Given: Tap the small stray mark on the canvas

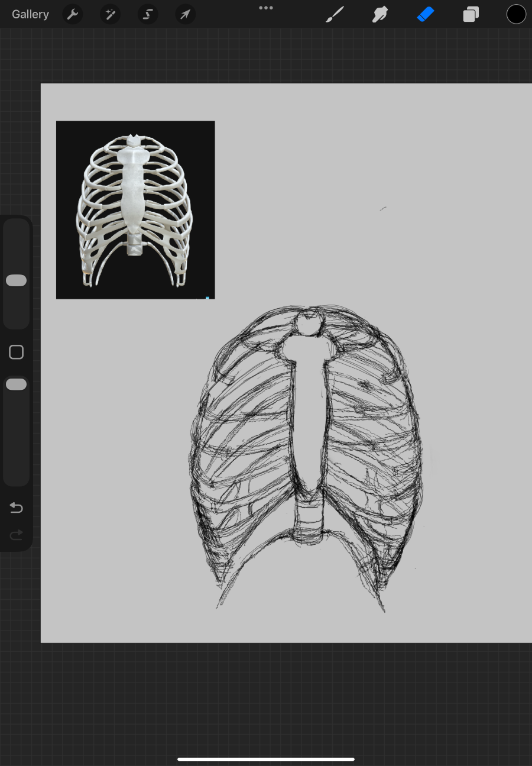Looking at the screenshot, I should (383, 208).
